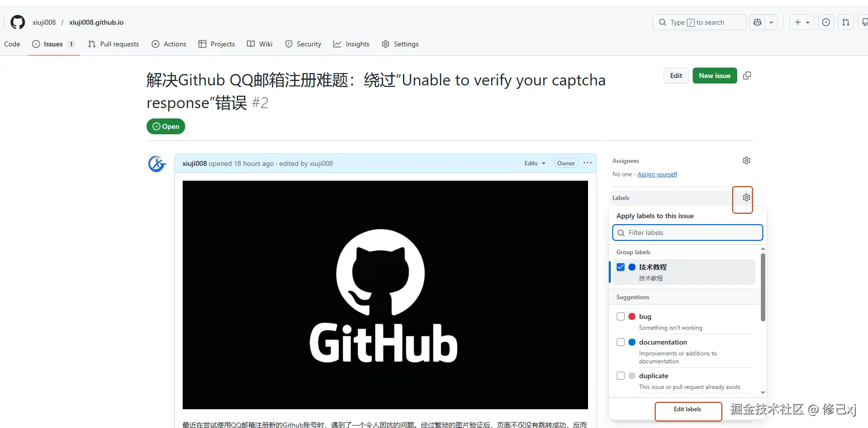Uncheck the 技术教程 label checkbox
This screenshot has height=428, width=868.
(621, 267)
